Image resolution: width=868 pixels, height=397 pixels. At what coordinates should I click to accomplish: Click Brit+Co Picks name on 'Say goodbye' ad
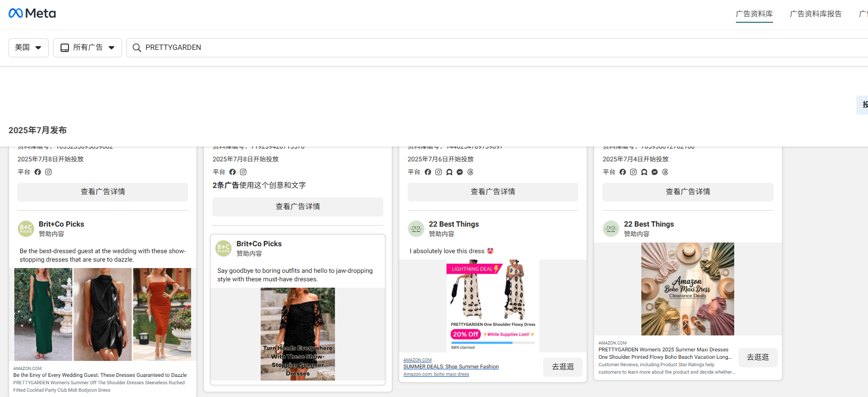click(259, 244)
